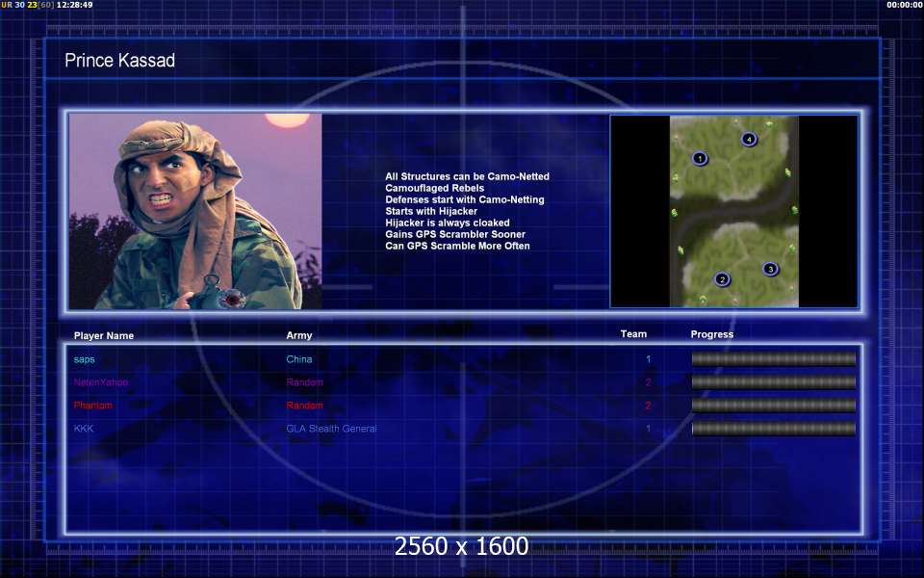Click start position marker 2 on the map
The width and height of the screenshot is (924, 578).
(x=723, y=279)
